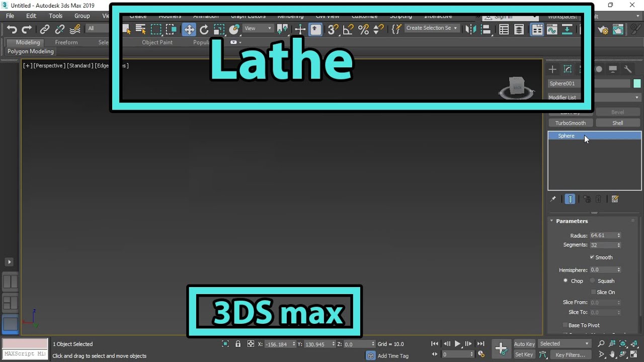
Task: Click the Add Time Tag icon
Action: [x=371, y=355]
